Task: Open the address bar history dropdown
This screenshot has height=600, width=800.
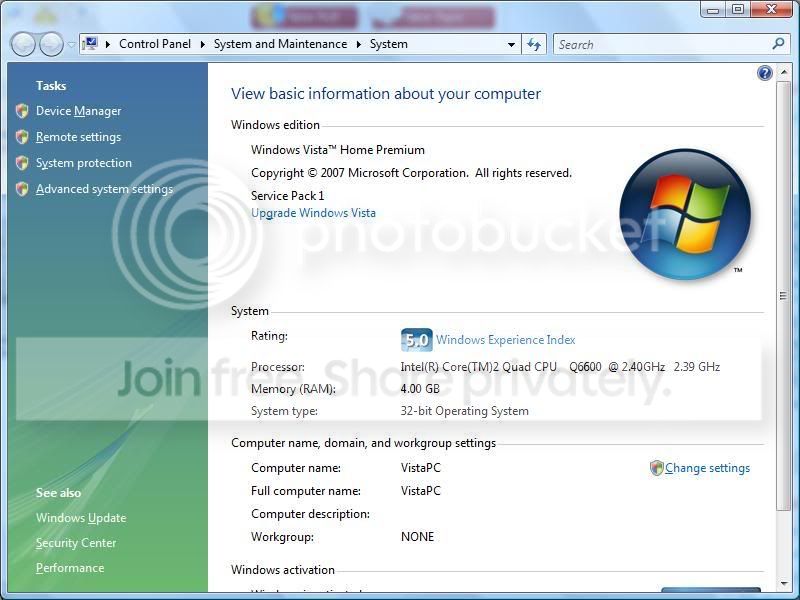Action: [x=511, y=45]
